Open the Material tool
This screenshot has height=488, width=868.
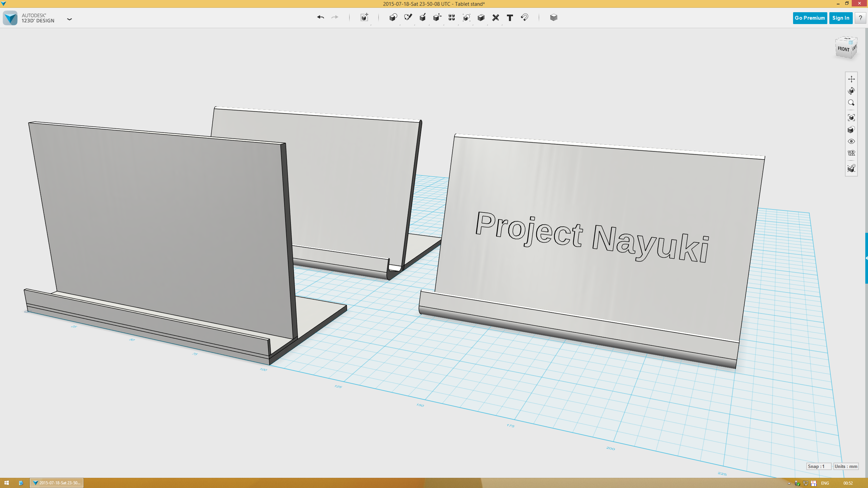(x=554, y=18)
